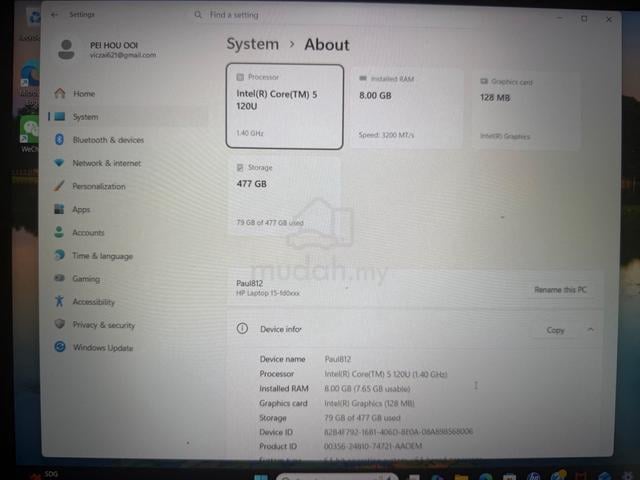Open Accessibility via the figure icon
640x480 pixels.
tap(60, 301)
